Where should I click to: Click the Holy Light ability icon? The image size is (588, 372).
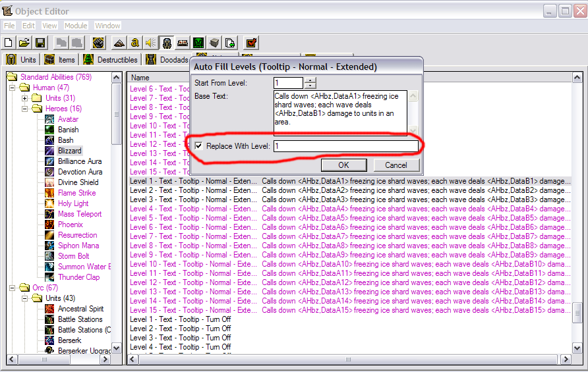49,203
